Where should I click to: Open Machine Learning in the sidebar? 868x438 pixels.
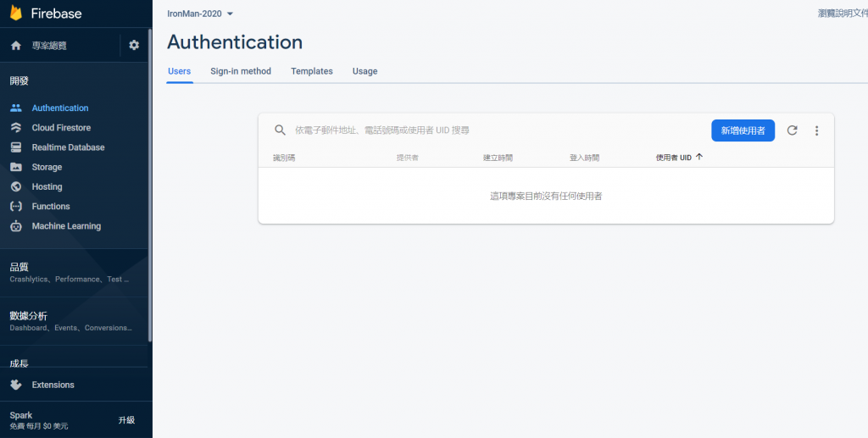point(66,226)
